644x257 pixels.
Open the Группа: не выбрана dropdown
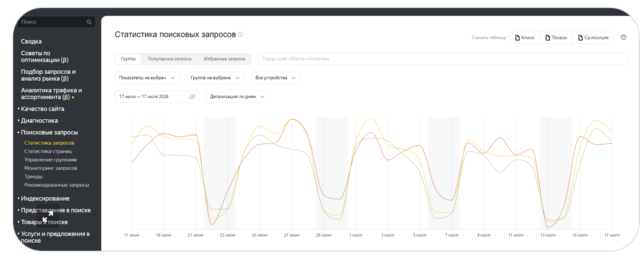coord(215,78)
